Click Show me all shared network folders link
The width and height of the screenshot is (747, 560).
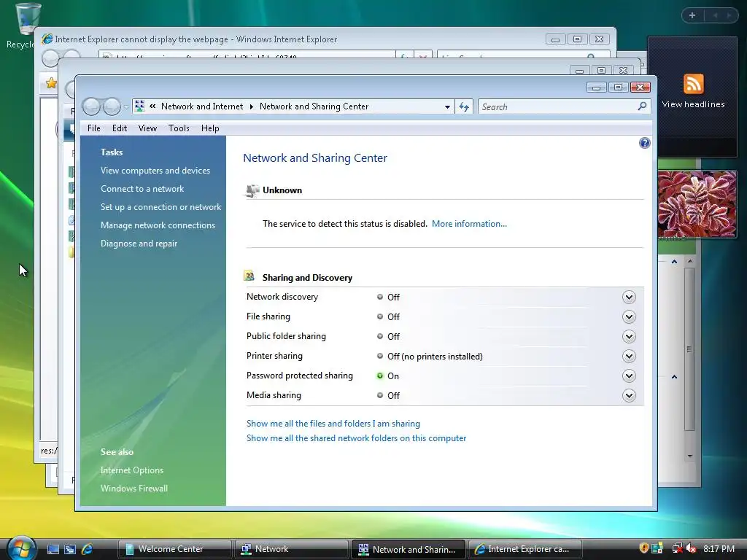pyautogui.click(x=356, y=438)
